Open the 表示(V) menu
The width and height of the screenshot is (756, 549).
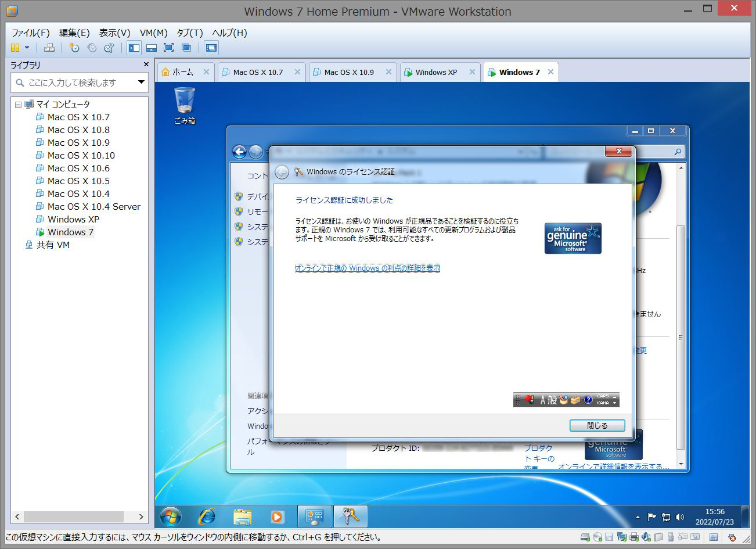click(114, 33)
